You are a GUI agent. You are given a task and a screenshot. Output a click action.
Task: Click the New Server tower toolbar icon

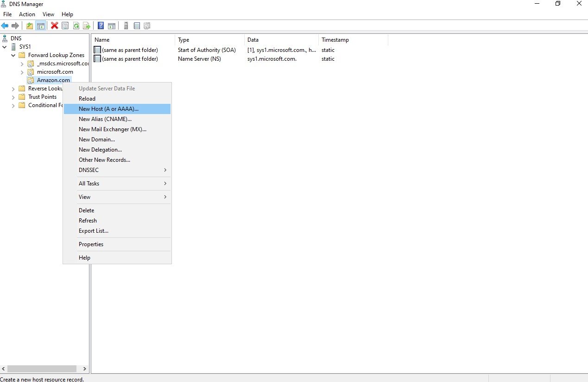coord(126,26)
